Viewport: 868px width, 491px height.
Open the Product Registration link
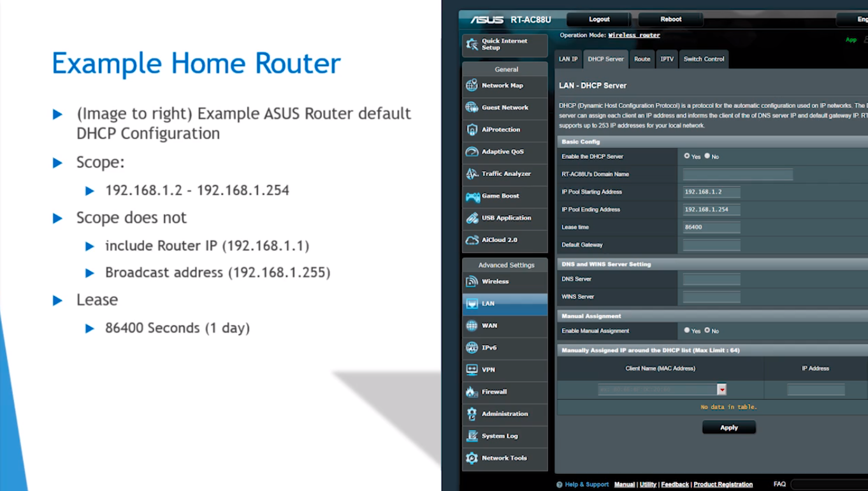723,485
